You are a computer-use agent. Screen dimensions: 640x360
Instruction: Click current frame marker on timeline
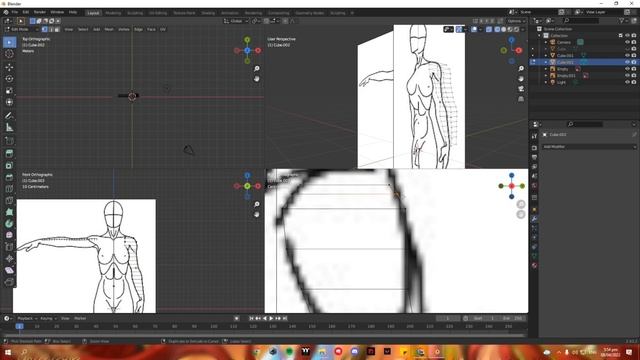click(x=19, y=326)
